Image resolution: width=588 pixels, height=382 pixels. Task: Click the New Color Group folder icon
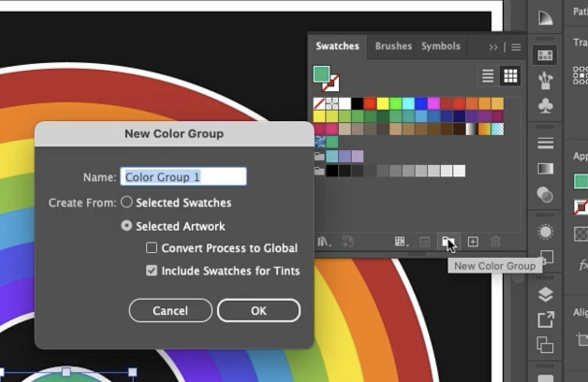pos(448,241)
